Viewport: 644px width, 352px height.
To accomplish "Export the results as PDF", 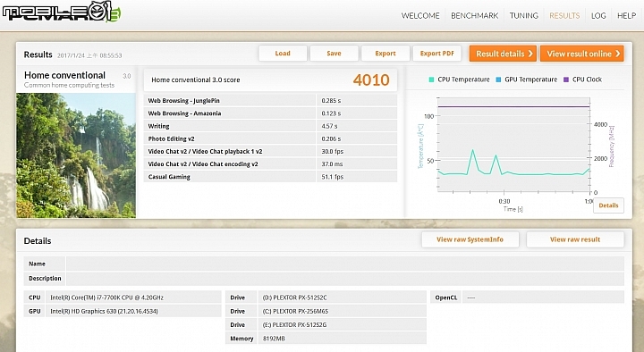I will point(437,54).
